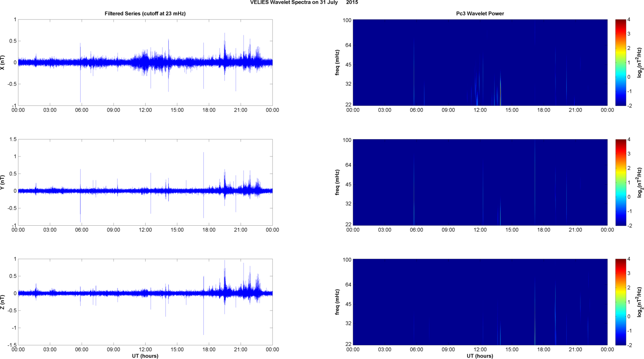
Task: Click log2(nT²/Hz) label of middle colorbar
Action: click(640, 182)
